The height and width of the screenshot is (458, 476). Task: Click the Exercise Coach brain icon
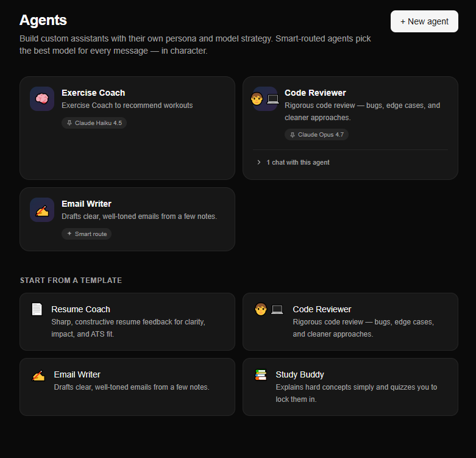pyautogui.click(x=42, y=99)
